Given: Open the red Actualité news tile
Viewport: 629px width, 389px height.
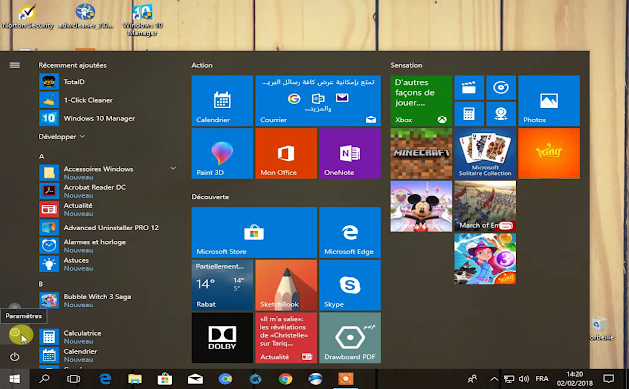Looking at the screenshot, I should (x=286, y=338).
